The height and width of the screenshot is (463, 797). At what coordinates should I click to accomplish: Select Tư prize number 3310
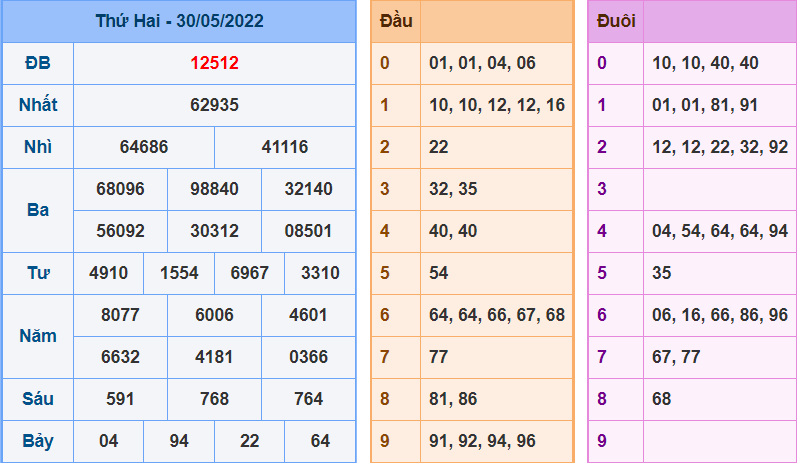320,273
